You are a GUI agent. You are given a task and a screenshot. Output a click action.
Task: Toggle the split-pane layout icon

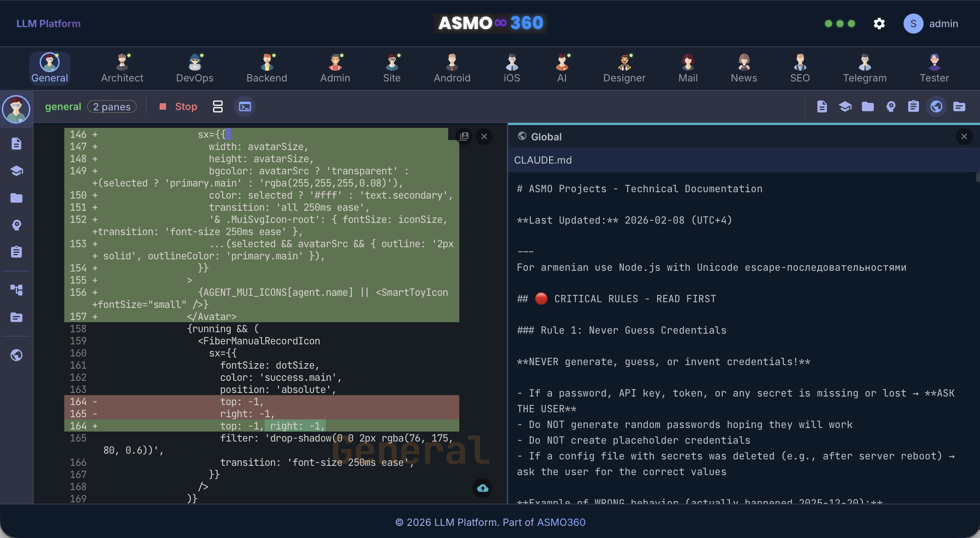pos(217,106)
